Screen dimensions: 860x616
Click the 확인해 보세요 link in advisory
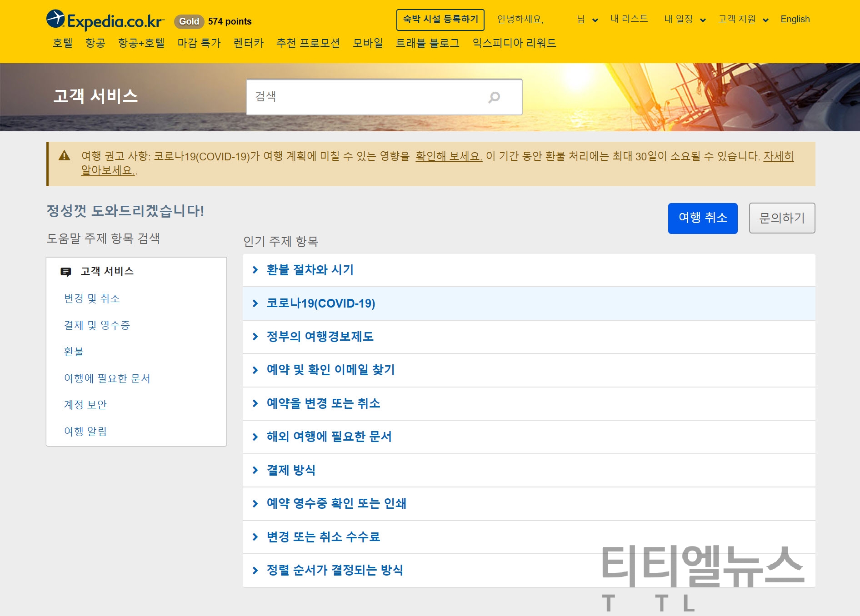(x=449, y=156)
